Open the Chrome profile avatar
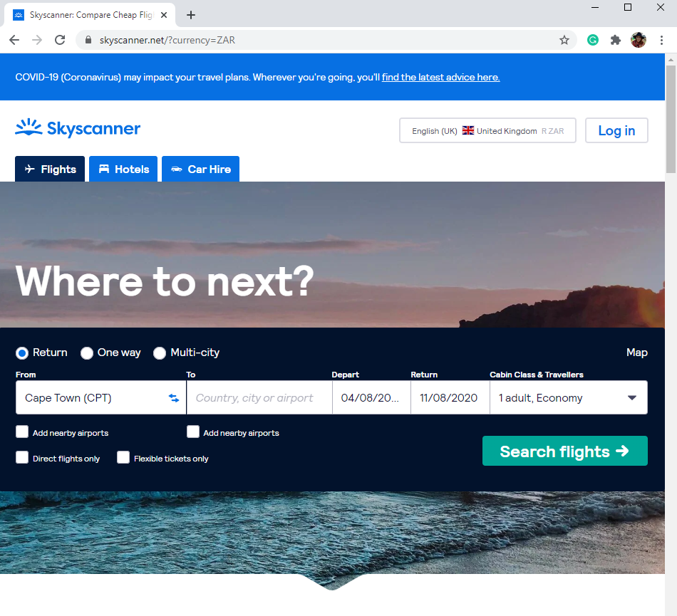Viewport: 677px width, 616px height. coord(638,40)
